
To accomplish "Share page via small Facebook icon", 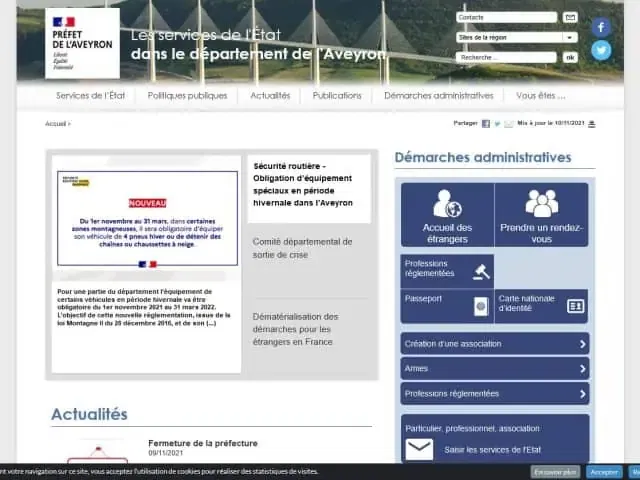I will pos(486,124).
